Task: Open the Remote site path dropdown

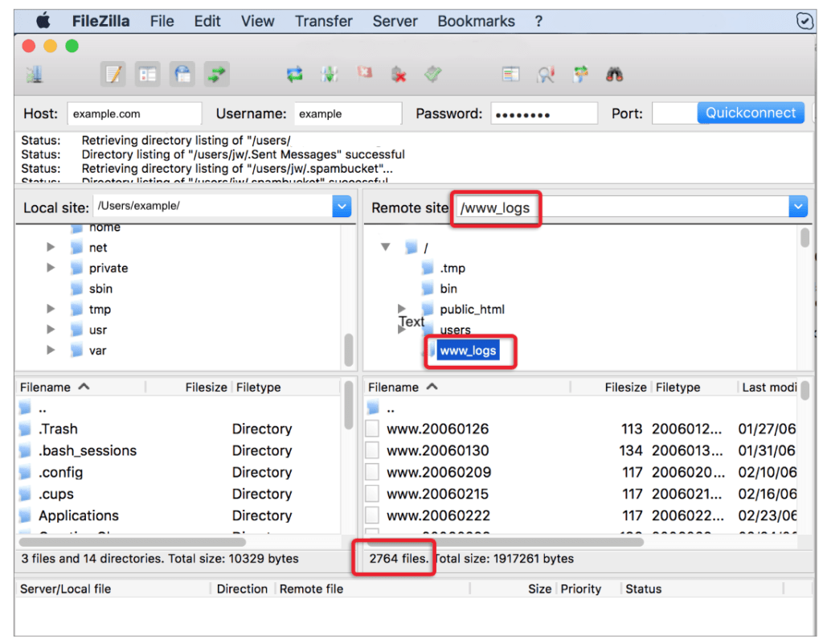Action: click(797, 206)
